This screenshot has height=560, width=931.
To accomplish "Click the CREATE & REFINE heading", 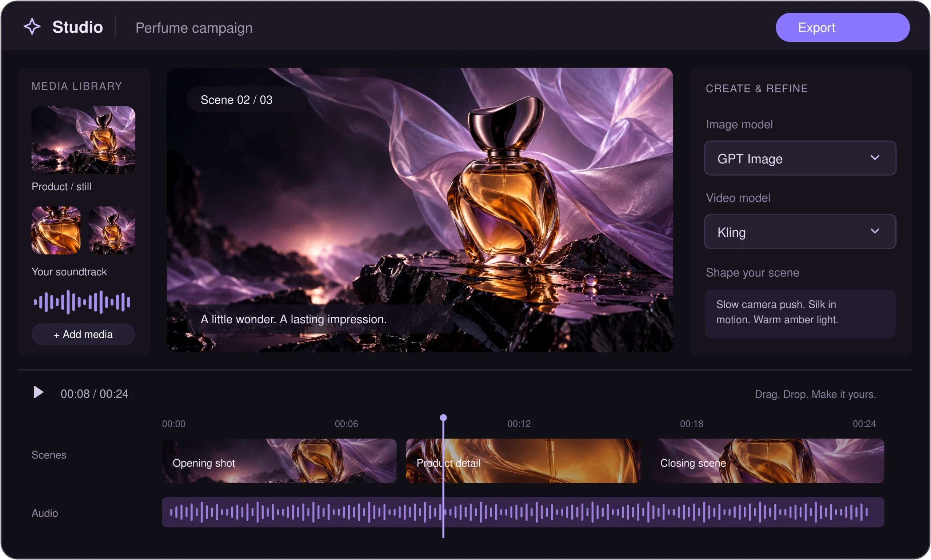I will [757, 88].
